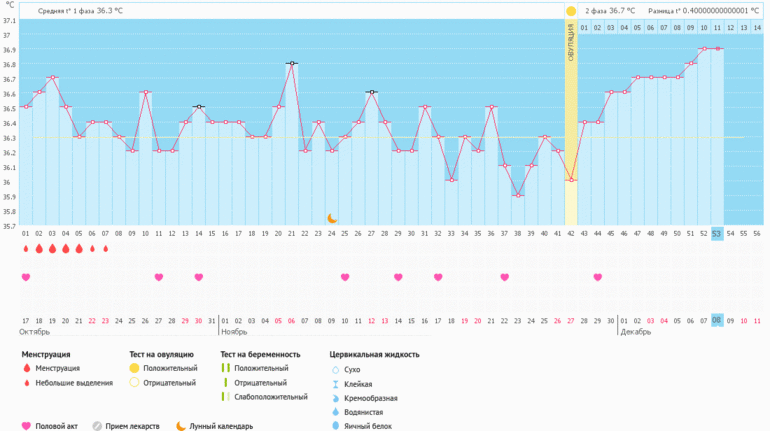This screenshot has width=770, height=431.
Task: Click the heart icon under cycle day 11
Action: point(159,277)
